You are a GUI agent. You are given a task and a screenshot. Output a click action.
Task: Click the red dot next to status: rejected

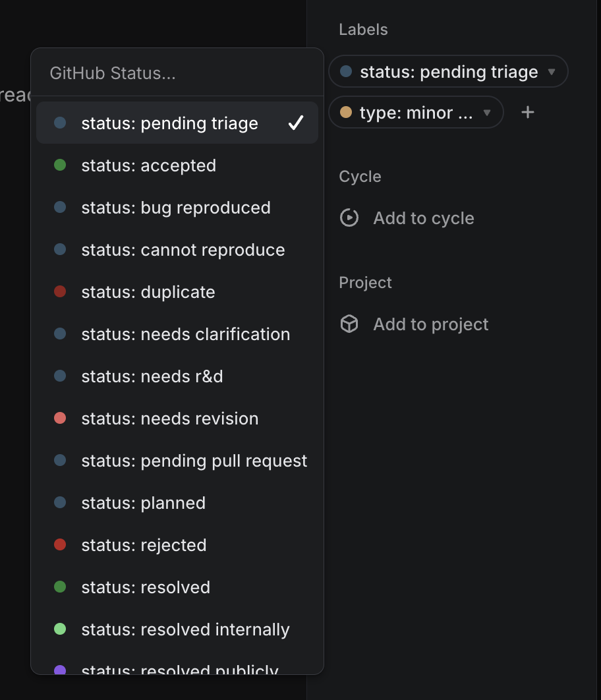(x=60, y=544)
